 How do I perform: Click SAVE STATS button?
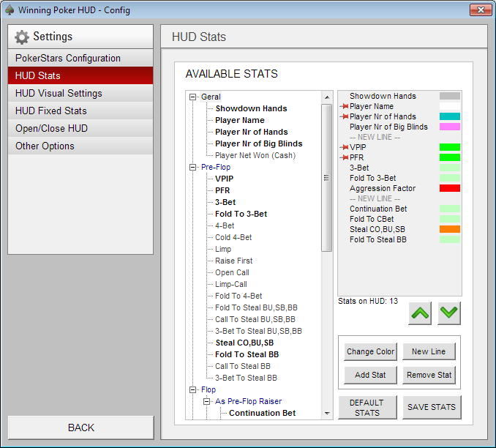click(x=432, y=408)
